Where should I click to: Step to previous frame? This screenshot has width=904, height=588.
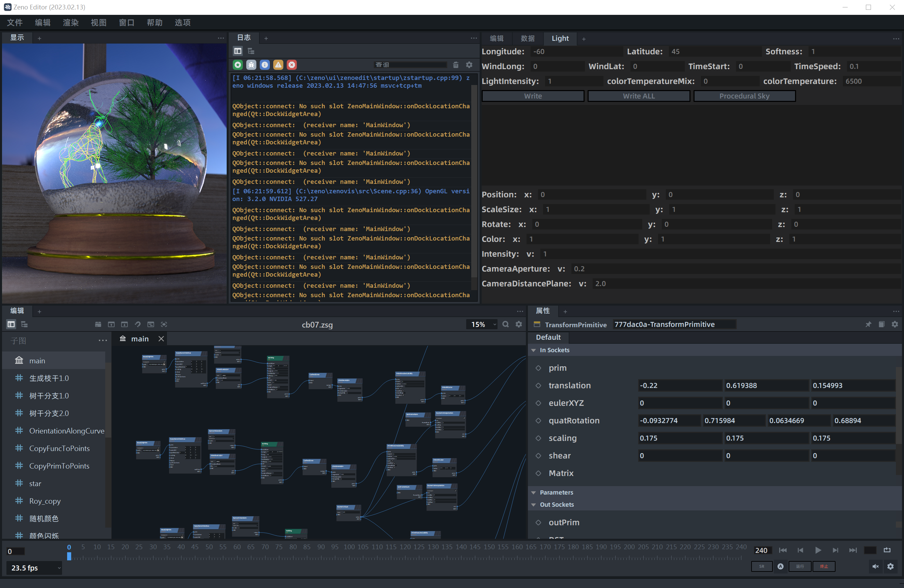pyautogui.click(x=800, y=550)
